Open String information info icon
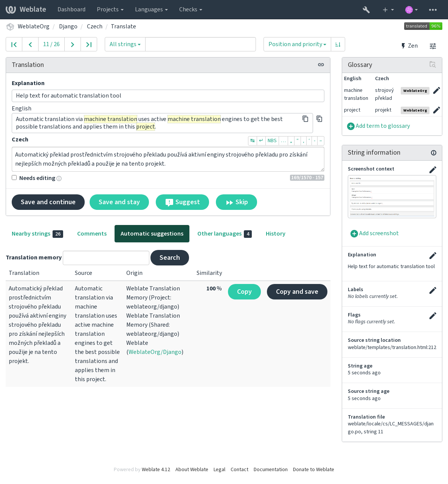The width and height of the screenshot is (448, 484). tap(434, 153)
